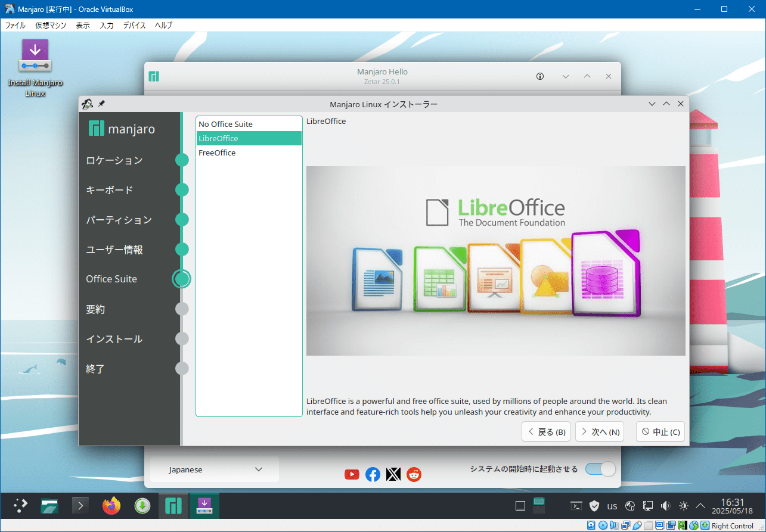
Task: Click the キーボード step in sidebar
Action: click(110, 190)
